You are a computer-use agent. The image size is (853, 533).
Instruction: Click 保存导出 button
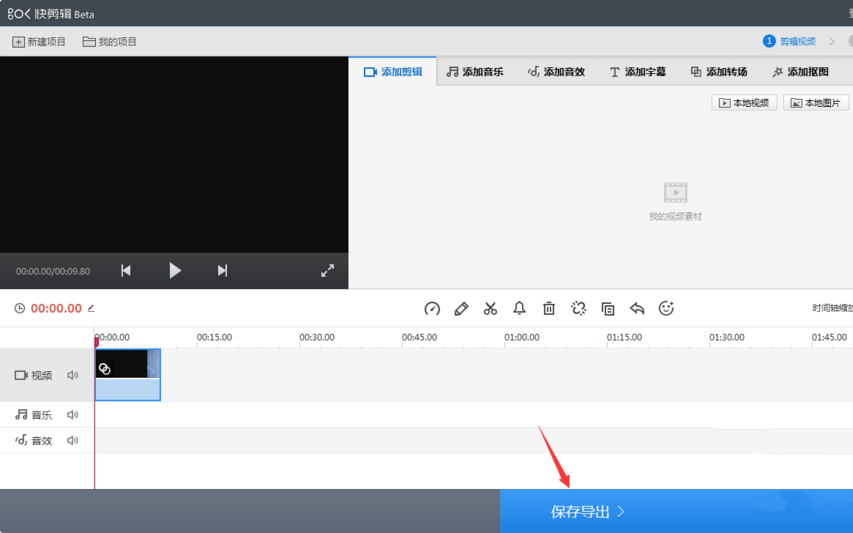(588, 512)
